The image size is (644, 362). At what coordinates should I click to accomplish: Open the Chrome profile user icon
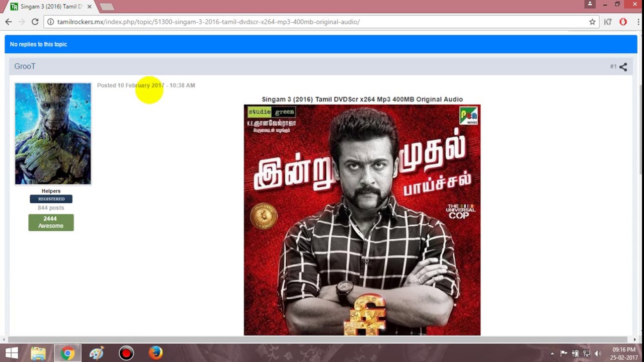pyautogui.click(x=590, y=4)
